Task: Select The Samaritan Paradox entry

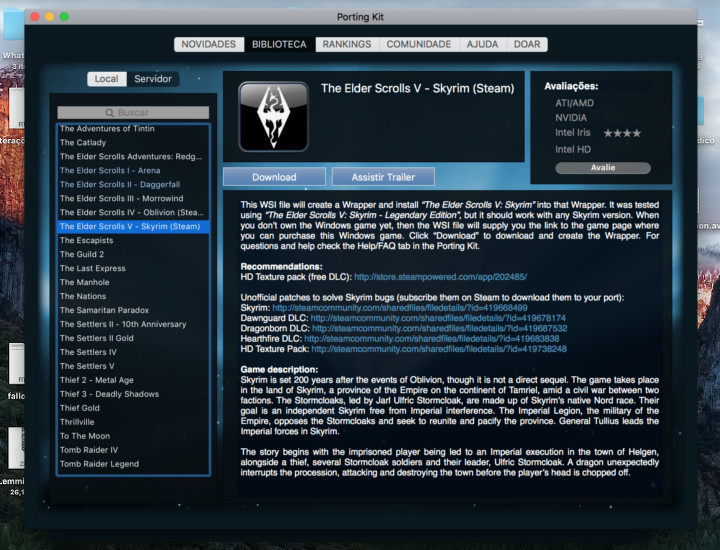Action: pos(133,310)
